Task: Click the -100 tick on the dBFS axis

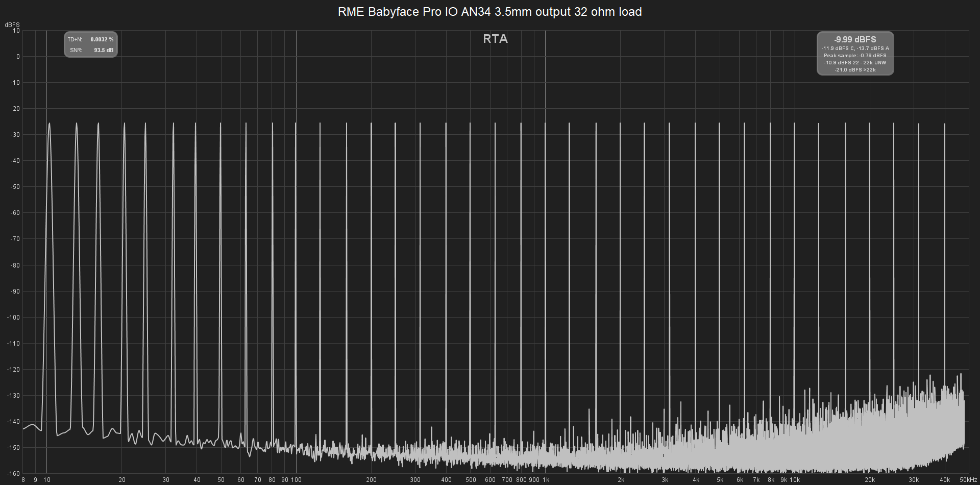Action: pos(14,318)
